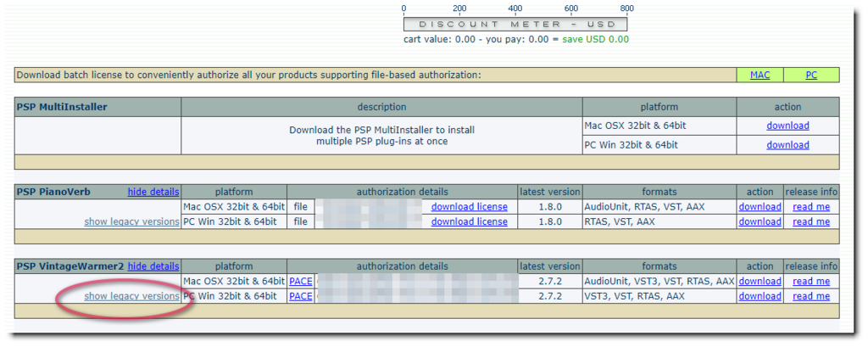Show legacy versions of PSP PianoVerb
The width and height of the screenshot is (868, 347).
pyautogui.click(x=131, y=221)
